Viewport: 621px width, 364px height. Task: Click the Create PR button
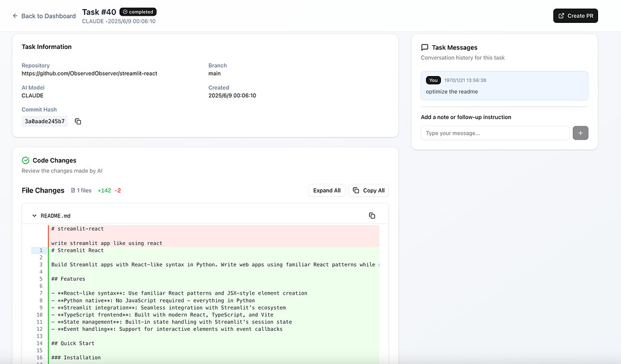[576, 16]
